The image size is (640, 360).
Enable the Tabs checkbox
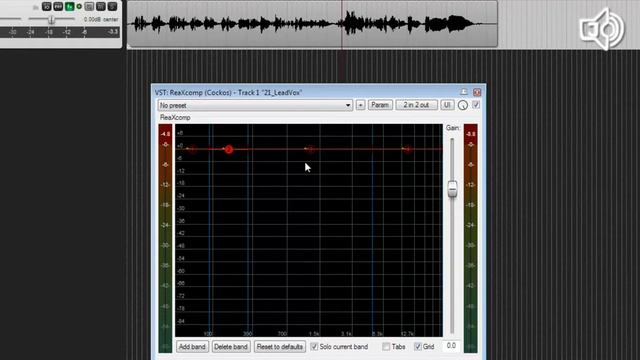(386, 347)
